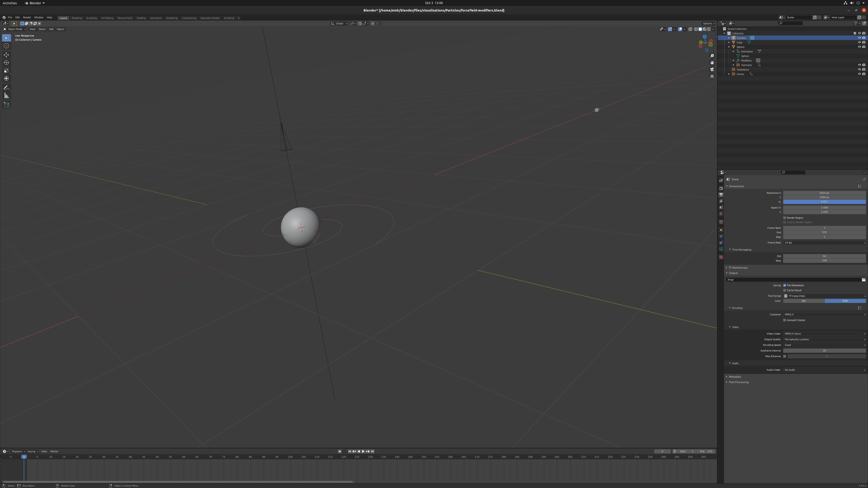Uncheck the File Extensions checkbox
Viewport: 868px width, 488px height.
pyautogui.click(x=784, y=286)
